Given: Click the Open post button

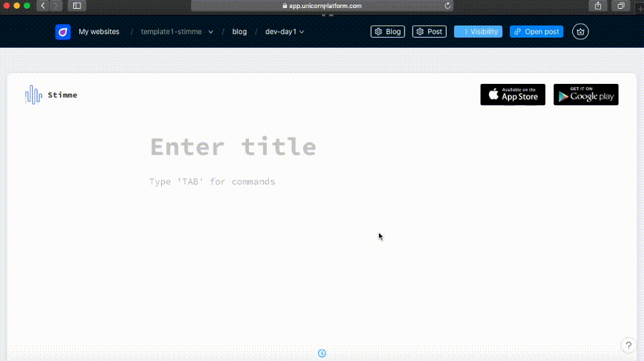Looking at the screenshot, I should click(x=537, y=32).
